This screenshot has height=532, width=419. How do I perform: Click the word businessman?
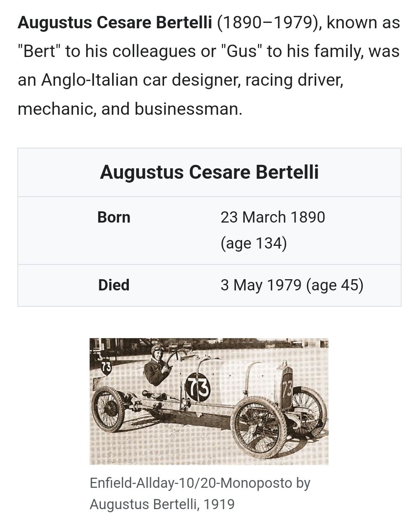tap(188, 109)
